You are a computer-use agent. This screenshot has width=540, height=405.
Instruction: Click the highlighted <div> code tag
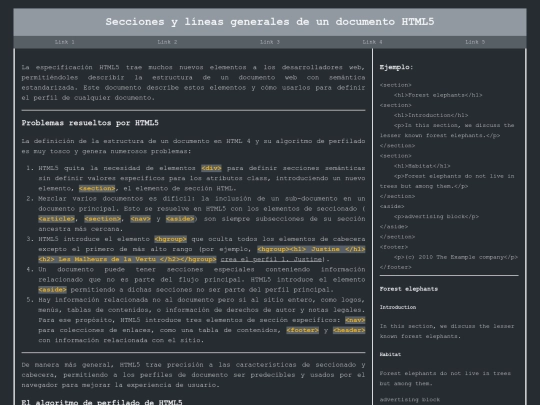point(211,168)
